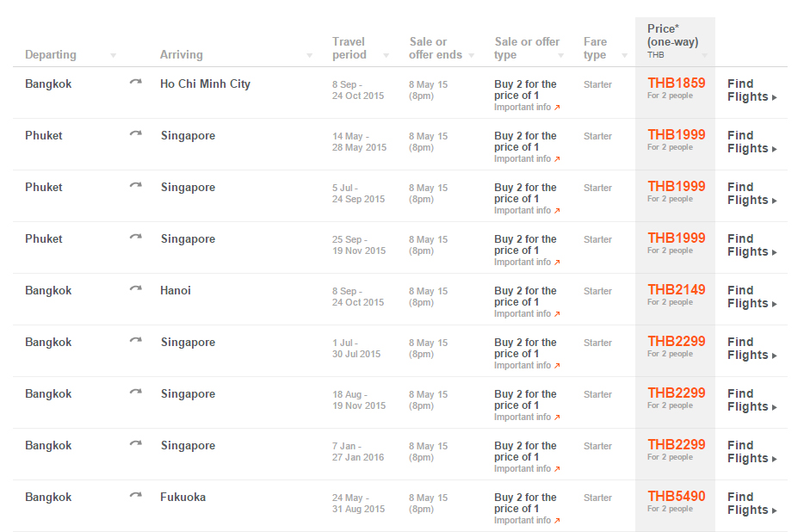This screenshot has height=532, width=804.
Task: Expand the Travel period column dropdown arrow
Action: [x=386, y=56]
